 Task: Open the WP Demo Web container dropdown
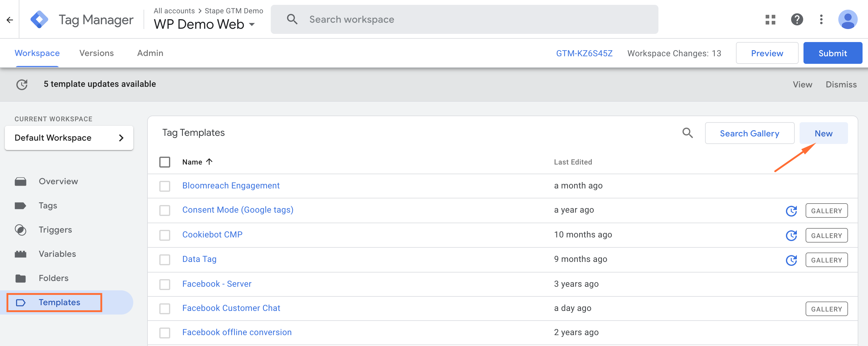252,24
